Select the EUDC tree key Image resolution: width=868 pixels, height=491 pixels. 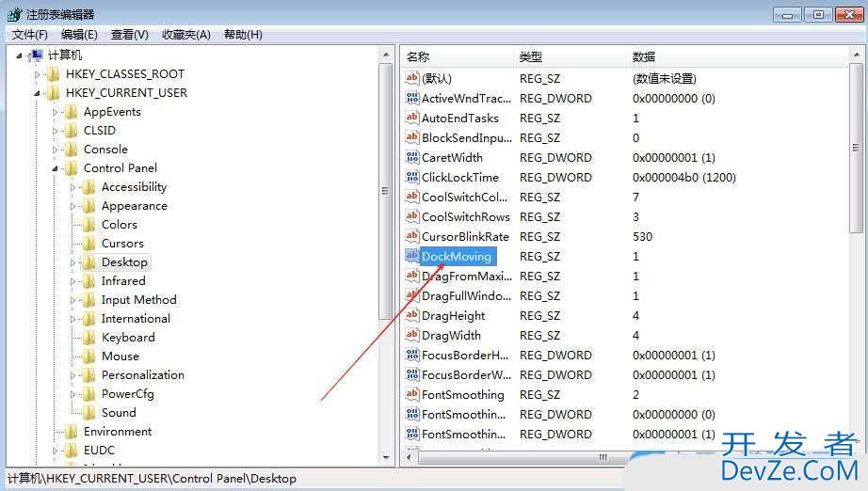coord(99,450)
